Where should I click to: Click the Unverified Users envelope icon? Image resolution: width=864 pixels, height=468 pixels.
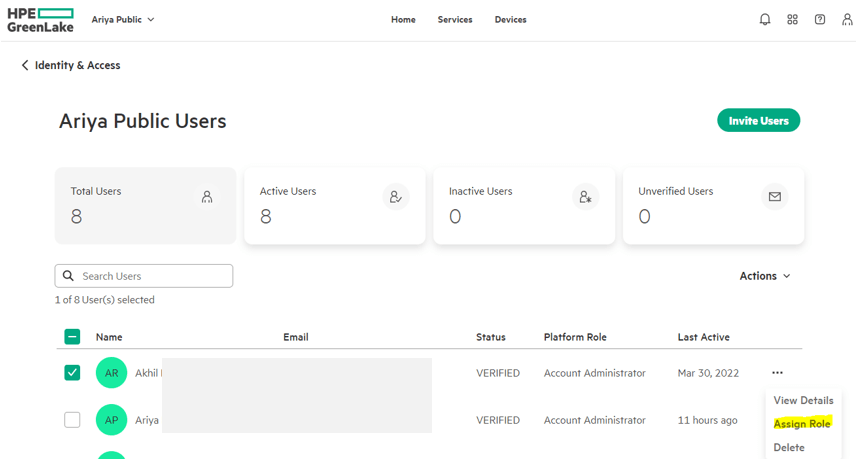tap(774, 197)
